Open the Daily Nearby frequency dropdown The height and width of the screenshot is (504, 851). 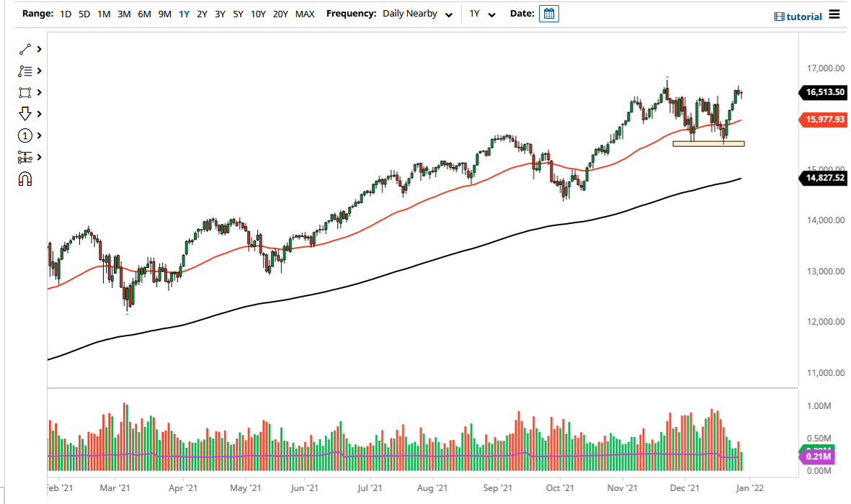(x=418, y=14)
